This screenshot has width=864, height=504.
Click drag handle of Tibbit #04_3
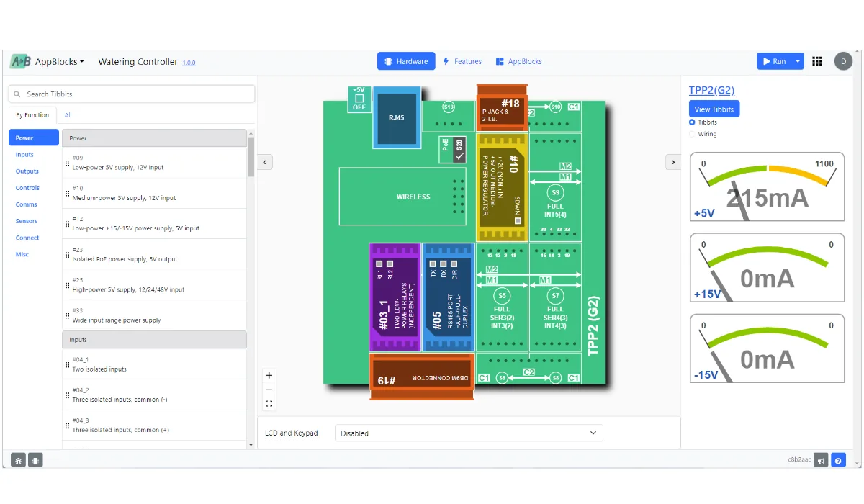(68, 426)
